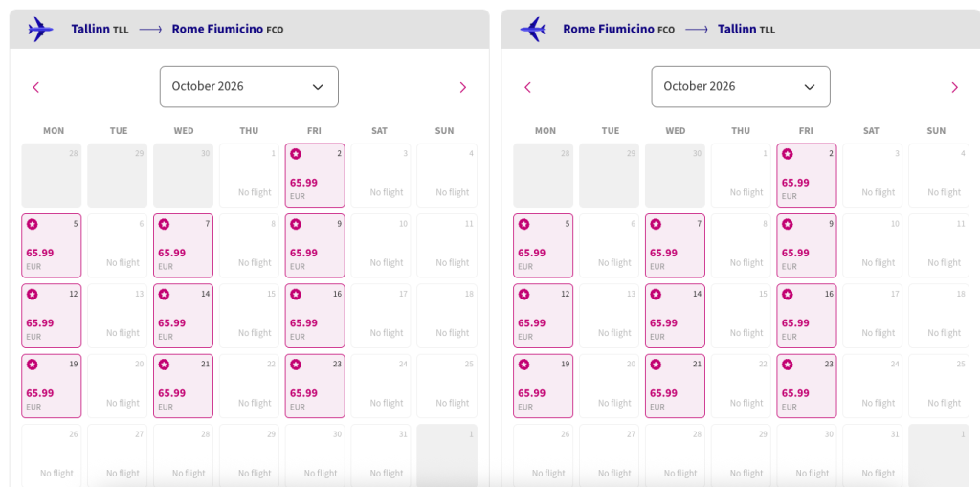Viewport: 980px width, 487px height.
Task: Click star icon on October 2 outbound fare
Action: [x=296, y=154]
